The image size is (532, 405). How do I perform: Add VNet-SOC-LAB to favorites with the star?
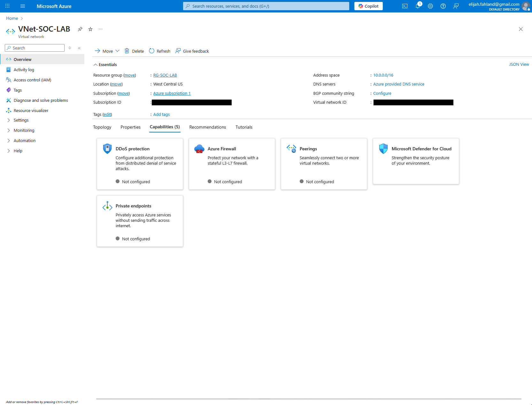[x=90, y=29]
